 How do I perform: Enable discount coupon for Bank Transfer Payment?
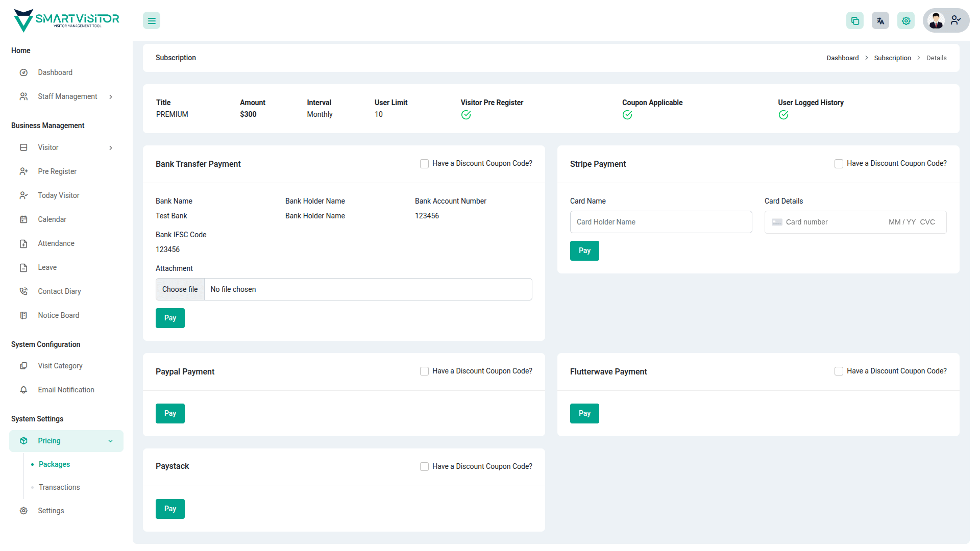click(x=424, y=164)
